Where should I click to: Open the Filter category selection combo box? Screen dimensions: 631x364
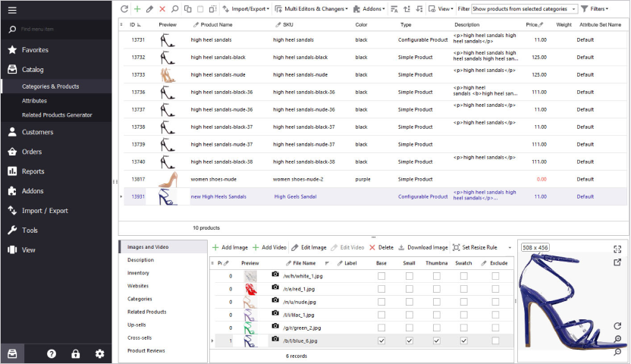(x=524, y=9)
